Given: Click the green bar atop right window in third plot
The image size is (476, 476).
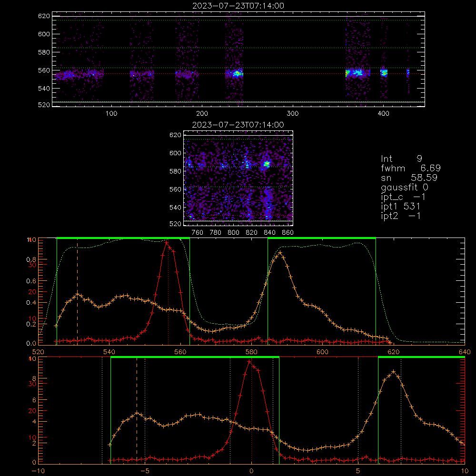Looking at the screenshot, I should [x=322, y=238].
